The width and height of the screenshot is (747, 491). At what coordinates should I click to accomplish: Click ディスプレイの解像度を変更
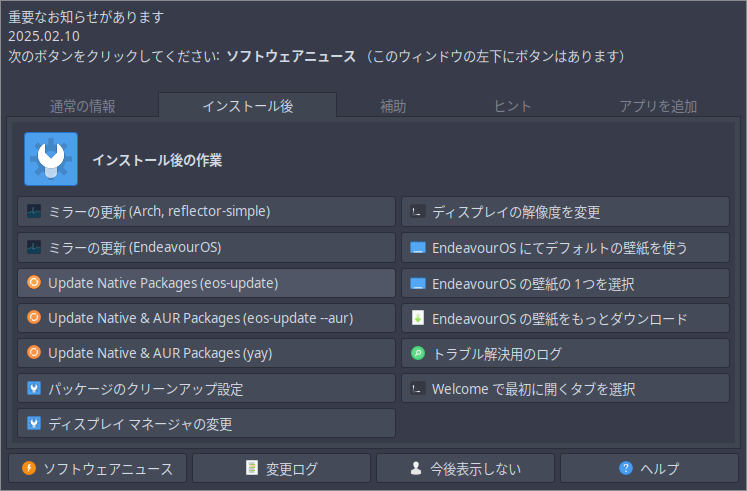565,211
